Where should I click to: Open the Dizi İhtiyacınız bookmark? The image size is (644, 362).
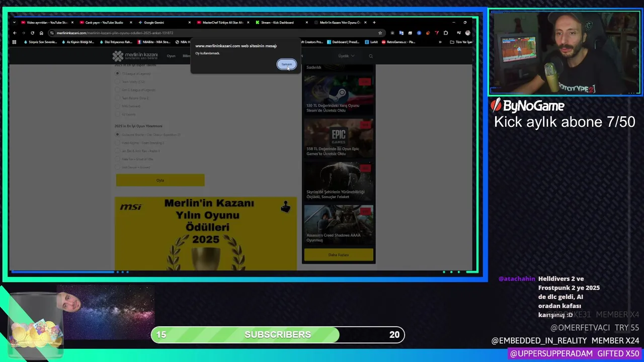(116, 42)
